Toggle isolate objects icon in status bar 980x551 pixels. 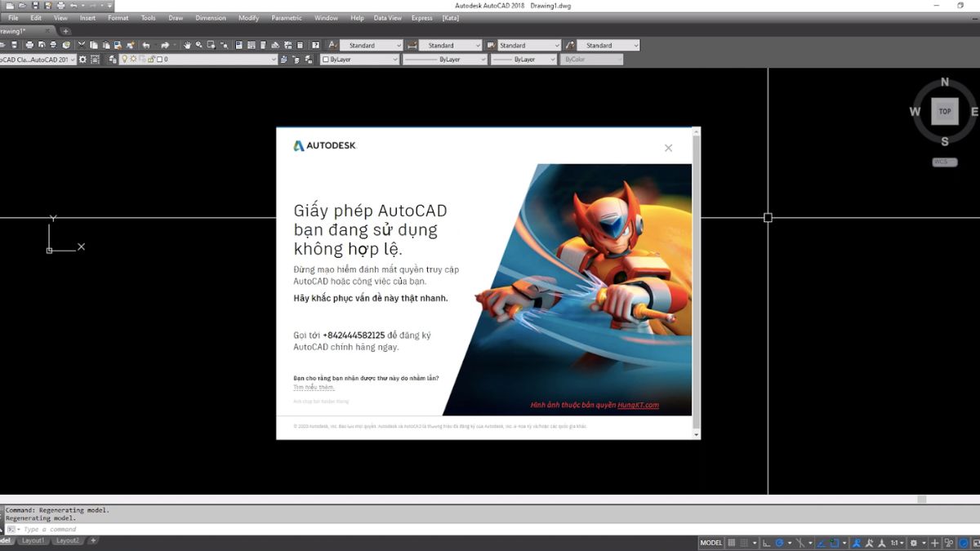pyautogui.click(x=949, y=543)
